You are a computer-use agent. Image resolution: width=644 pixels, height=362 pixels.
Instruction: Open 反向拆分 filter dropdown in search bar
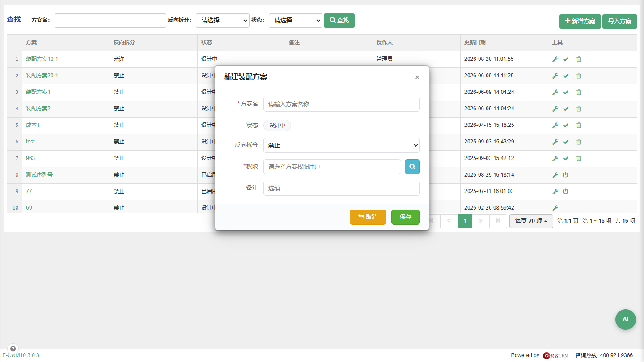(223, 20)
